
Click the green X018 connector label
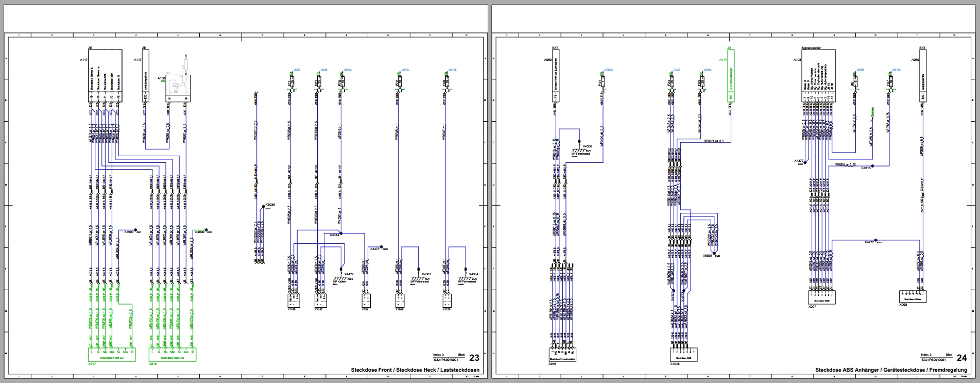pyautogui.click(x=153, y=364)
